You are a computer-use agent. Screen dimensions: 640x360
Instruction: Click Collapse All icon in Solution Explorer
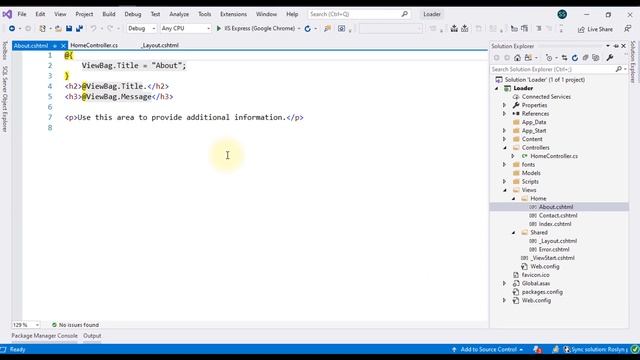[585, 58]
